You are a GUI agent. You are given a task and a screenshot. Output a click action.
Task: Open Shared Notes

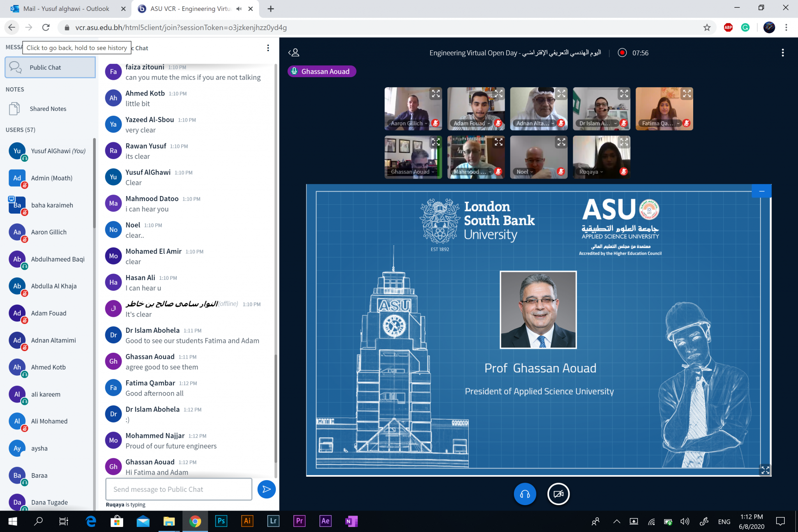(50, 109)
